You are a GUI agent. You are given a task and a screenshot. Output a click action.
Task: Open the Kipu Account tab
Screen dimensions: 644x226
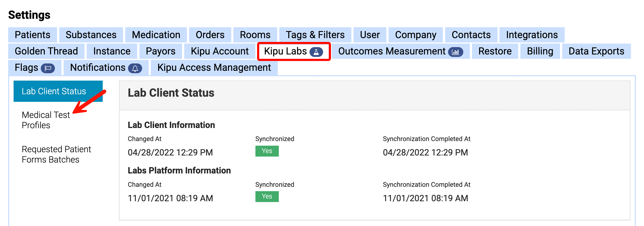(220, 51)
